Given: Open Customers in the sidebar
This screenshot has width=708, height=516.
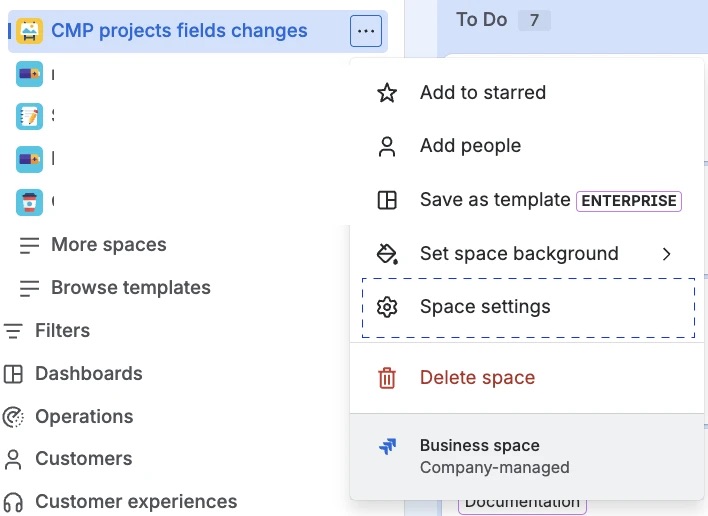Looking at the screenshot, I should click(84, 459).
